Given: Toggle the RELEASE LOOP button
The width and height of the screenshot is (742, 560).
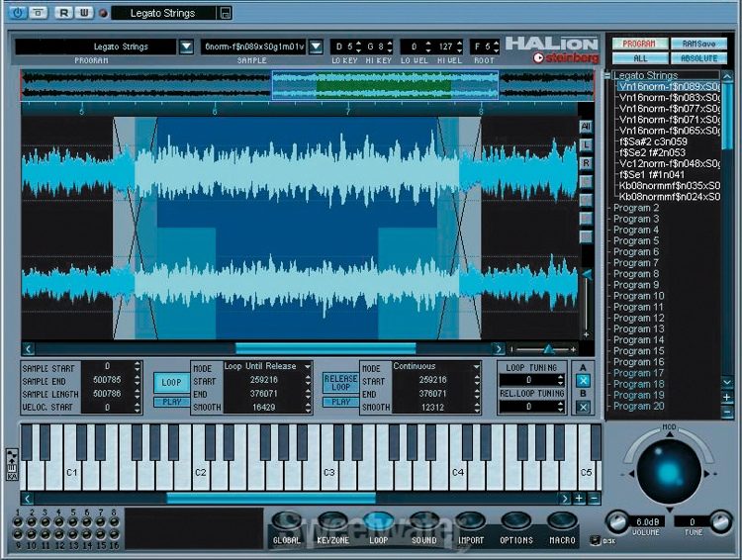Looking at the screenshot, I should click(340, 383).
